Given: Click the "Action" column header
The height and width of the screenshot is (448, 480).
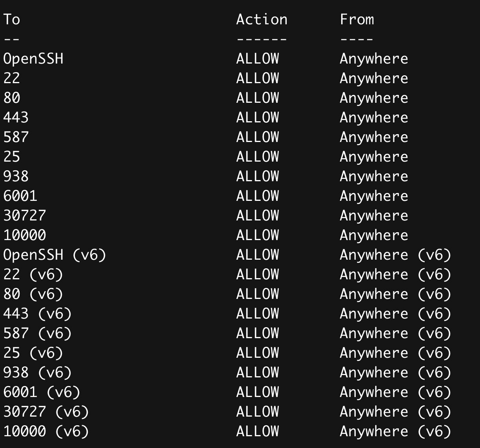Looking at the screenshot, I should 262,19.
